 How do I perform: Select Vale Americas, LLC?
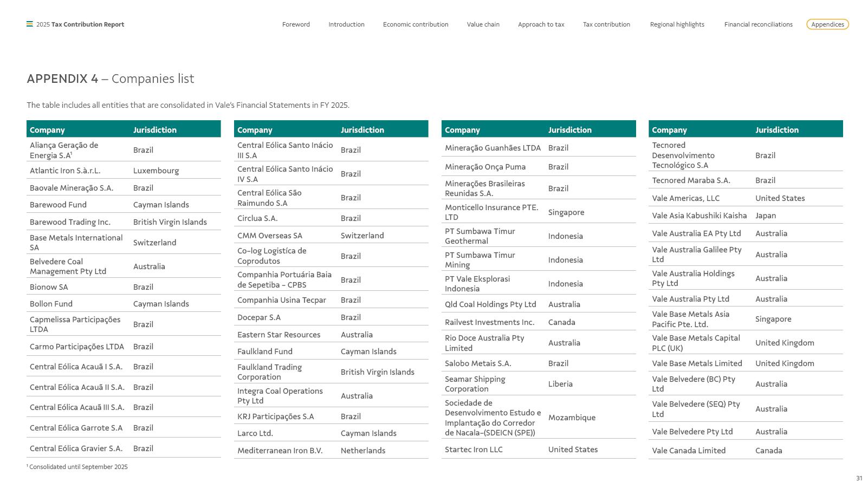685,198
